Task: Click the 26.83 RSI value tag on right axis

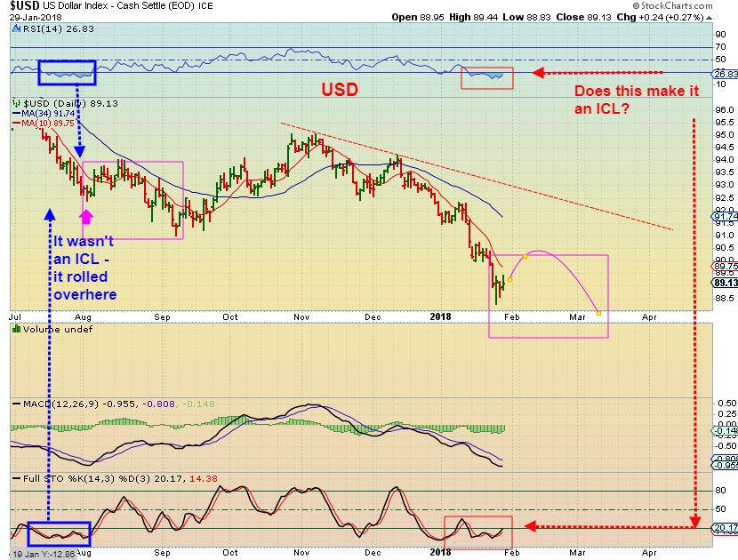Action: [x=726, y=74]
